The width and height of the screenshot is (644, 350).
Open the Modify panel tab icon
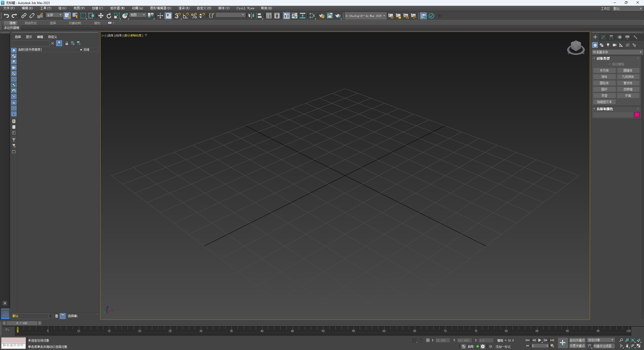click(x=603, y=37)
